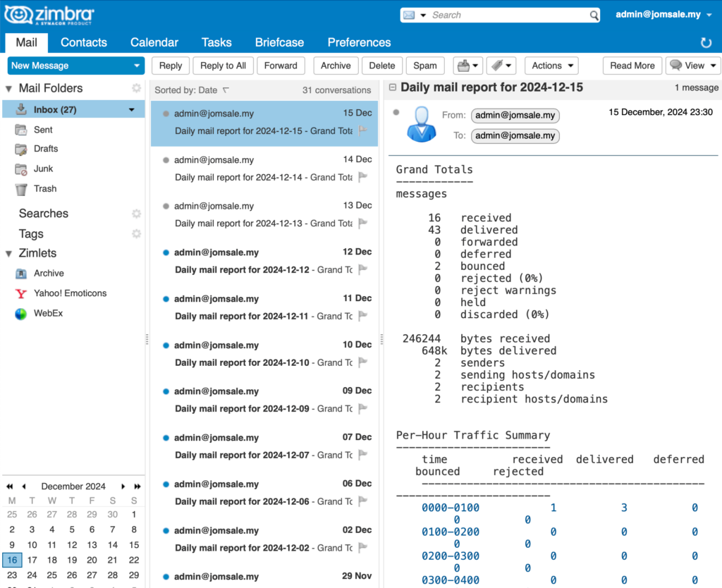The image size is (722, 588).
Task: Toggle the read status dot on the 12 Dec message
Action: tap(166, 252)
